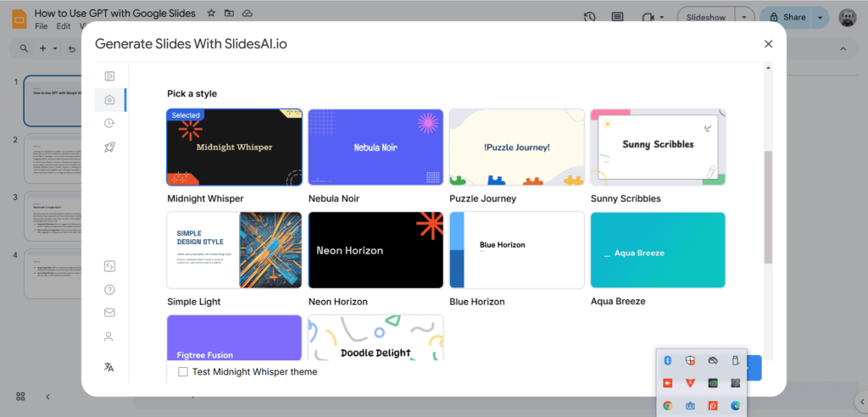Click the Slideshow button
Screen dimensions: 868x417
coord(706,17)
